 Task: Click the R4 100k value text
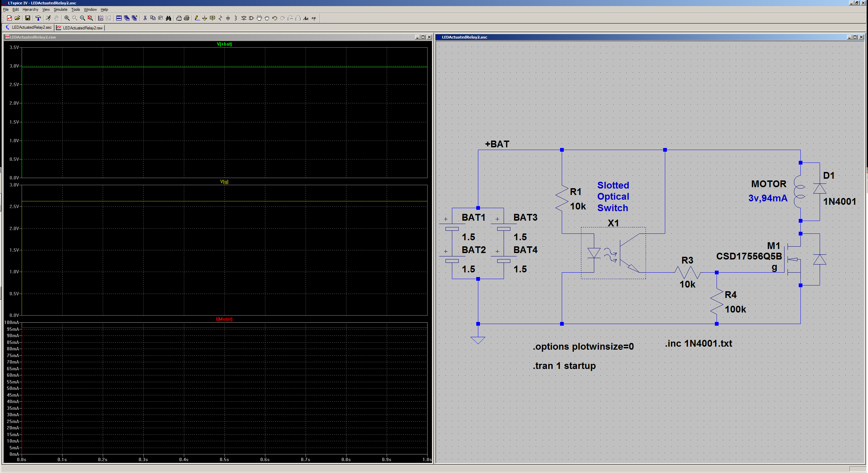tap(735, 309)
